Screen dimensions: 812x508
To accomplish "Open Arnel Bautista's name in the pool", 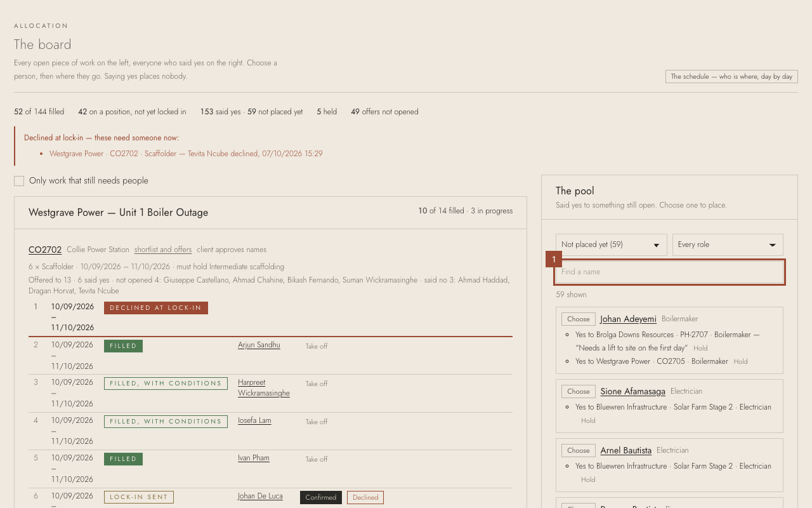I will [626, 450].
